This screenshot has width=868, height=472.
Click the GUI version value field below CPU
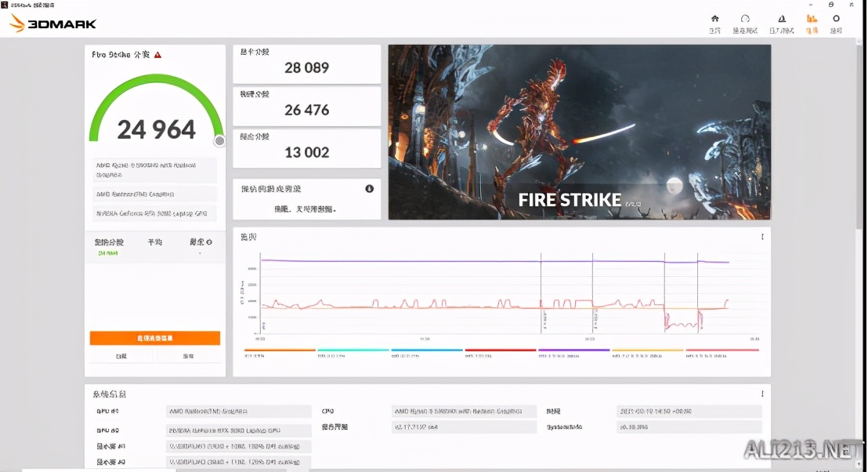coord(464,427)
